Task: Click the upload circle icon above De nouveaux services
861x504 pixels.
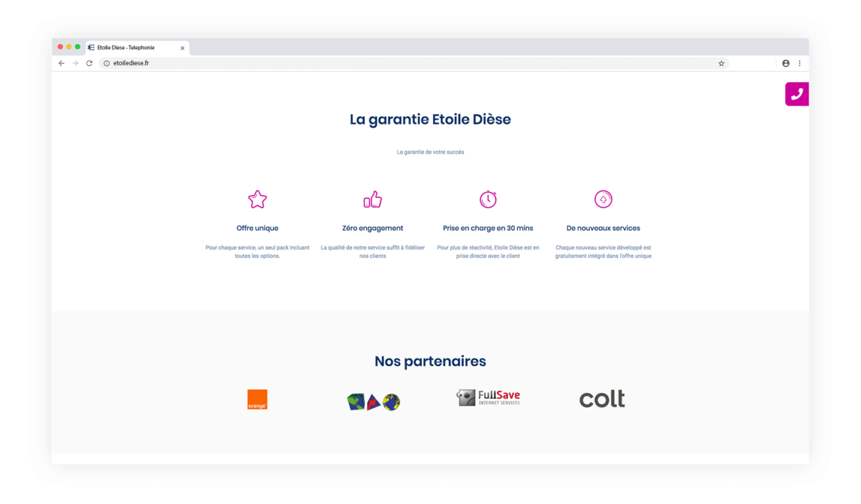Action: (x=603, y=199)
